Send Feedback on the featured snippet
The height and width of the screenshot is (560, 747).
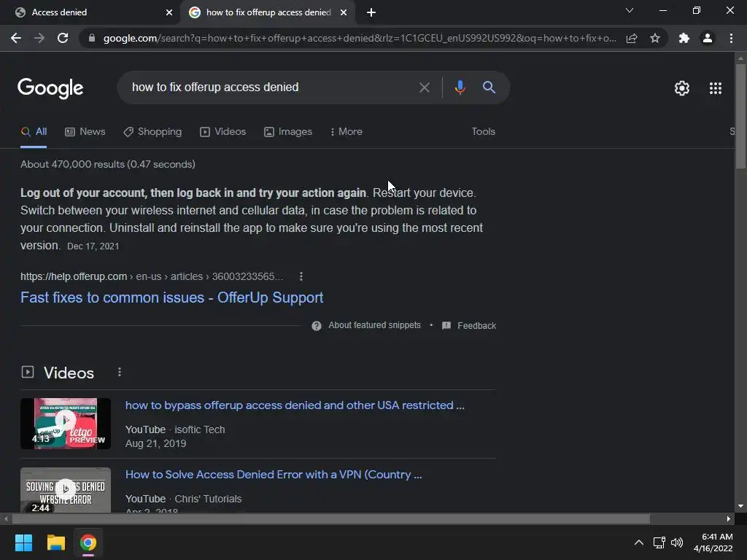469,326
